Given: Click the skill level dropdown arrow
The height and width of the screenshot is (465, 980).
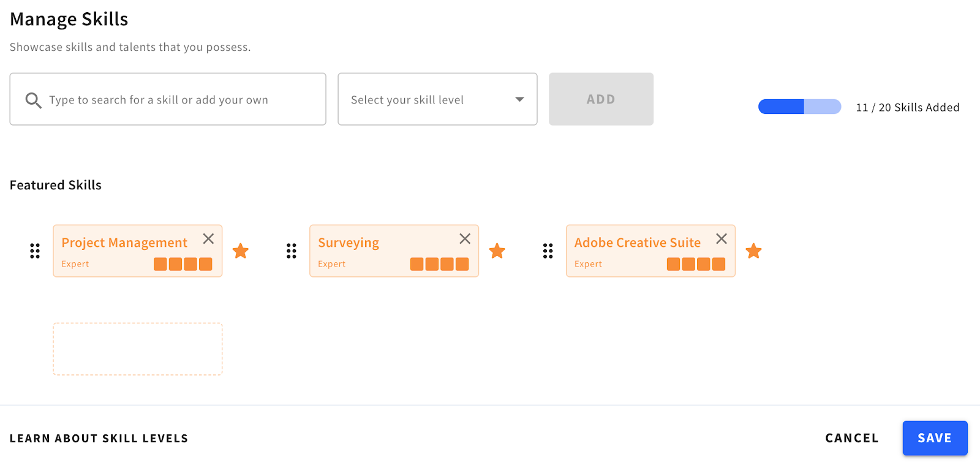Looking at the screenshot, I should click(x=519, y=99).
